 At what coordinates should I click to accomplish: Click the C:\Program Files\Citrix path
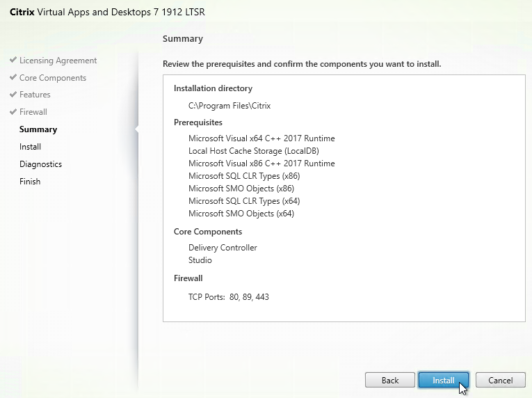pos(229,106)
